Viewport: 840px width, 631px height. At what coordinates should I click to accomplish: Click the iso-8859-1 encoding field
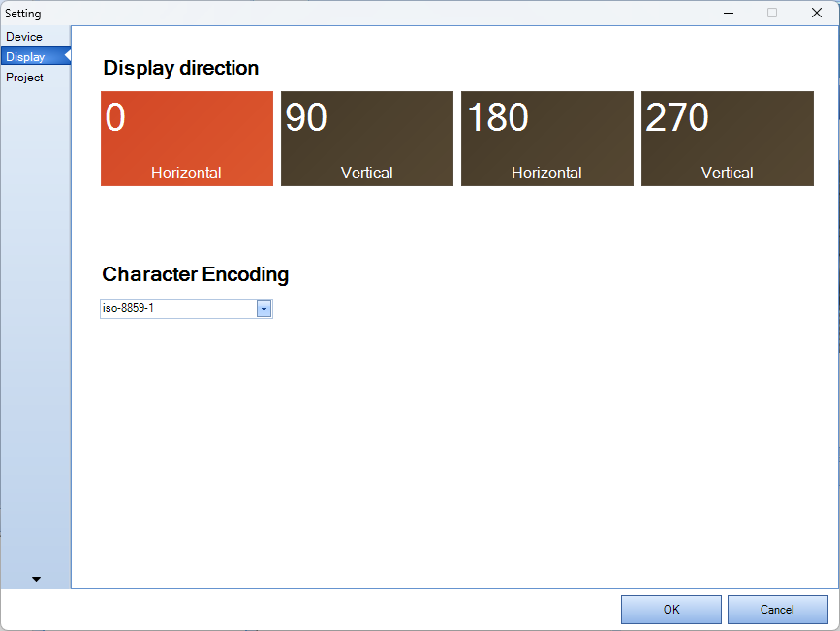186,309
